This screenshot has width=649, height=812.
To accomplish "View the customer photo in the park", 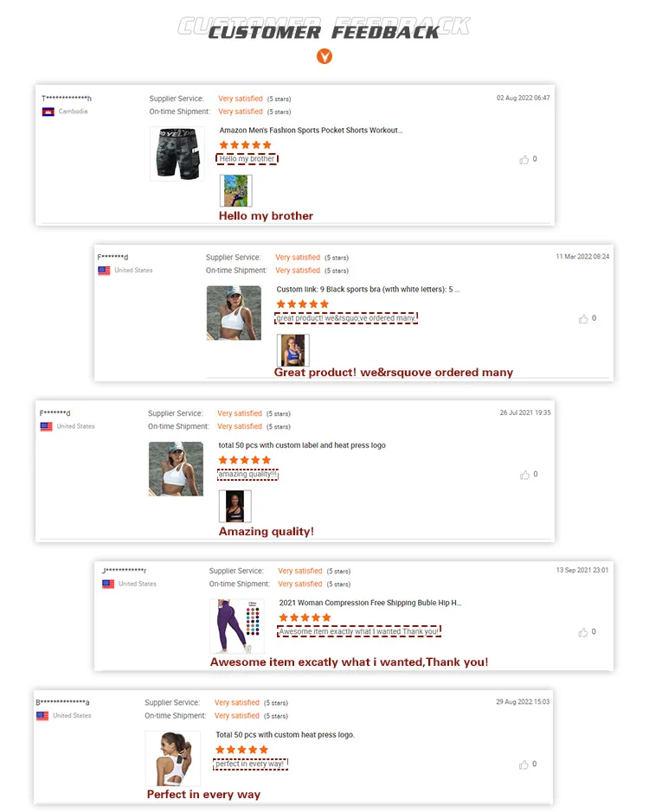I will pos(236,190).
